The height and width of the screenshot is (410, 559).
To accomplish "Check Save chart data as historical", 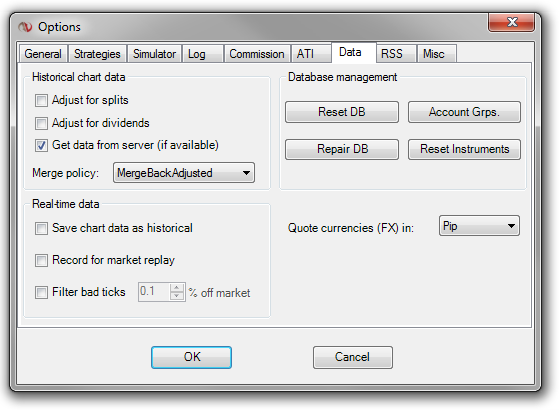I will pyautogui.click(x=41, y=228).
